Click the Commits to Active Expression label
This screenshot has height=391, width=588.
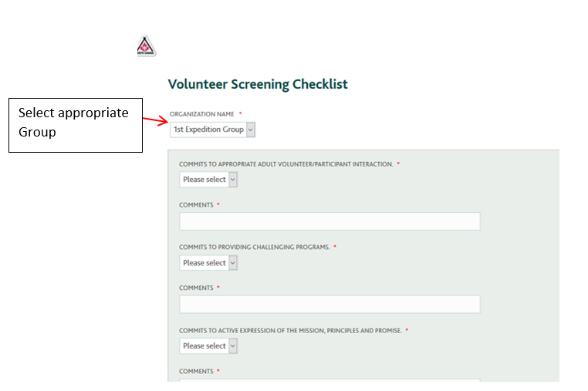coord(290,331)
